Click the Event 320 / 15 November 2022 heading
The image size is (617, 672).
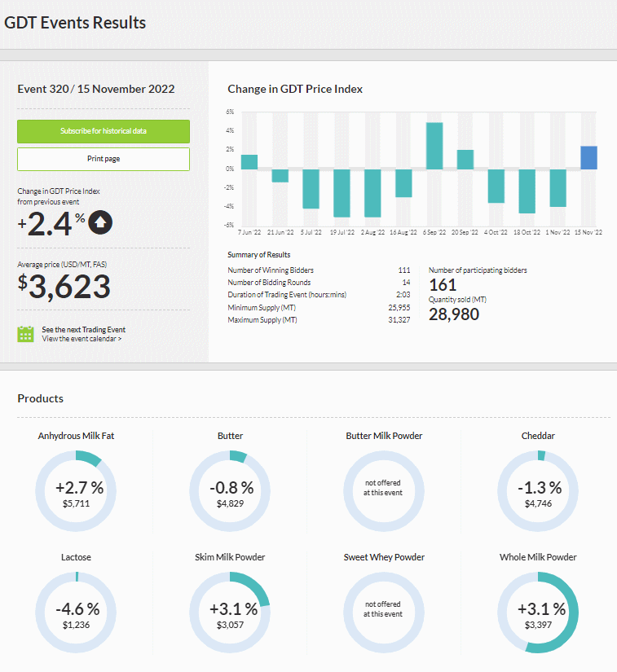click(96, 89)
